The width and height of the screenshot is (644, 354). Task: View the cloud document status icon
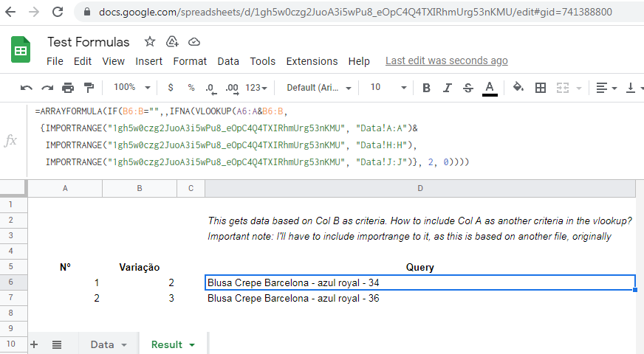pyautogui.click(x=193, y=41)
